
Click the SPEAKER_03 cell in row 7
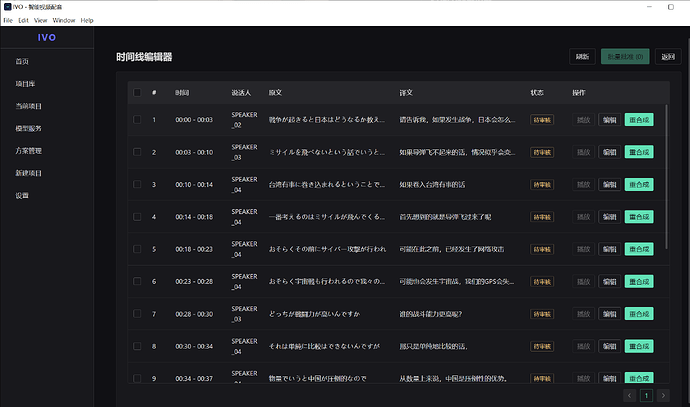click(244, 314)
